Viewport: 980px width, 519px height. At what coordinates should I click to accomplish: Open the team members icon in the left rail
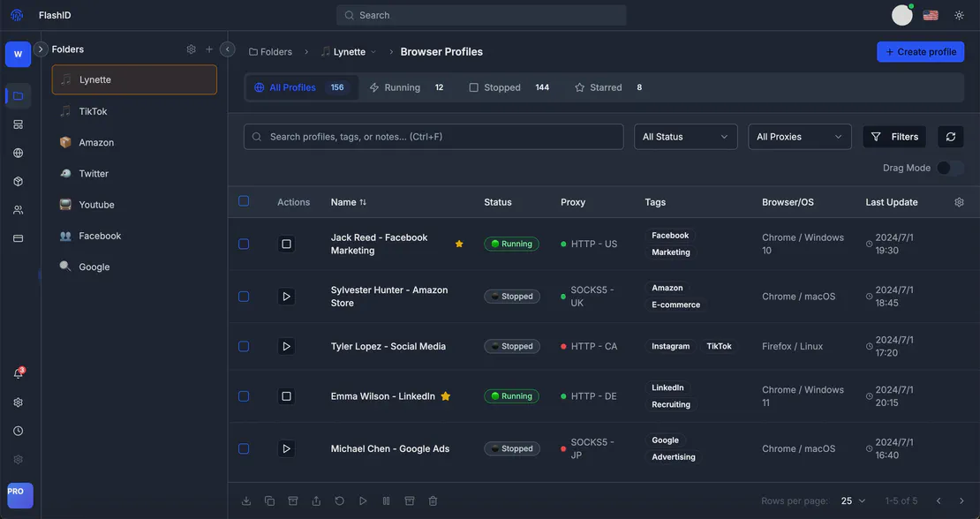pyautogui.click(x=19, y=210)
